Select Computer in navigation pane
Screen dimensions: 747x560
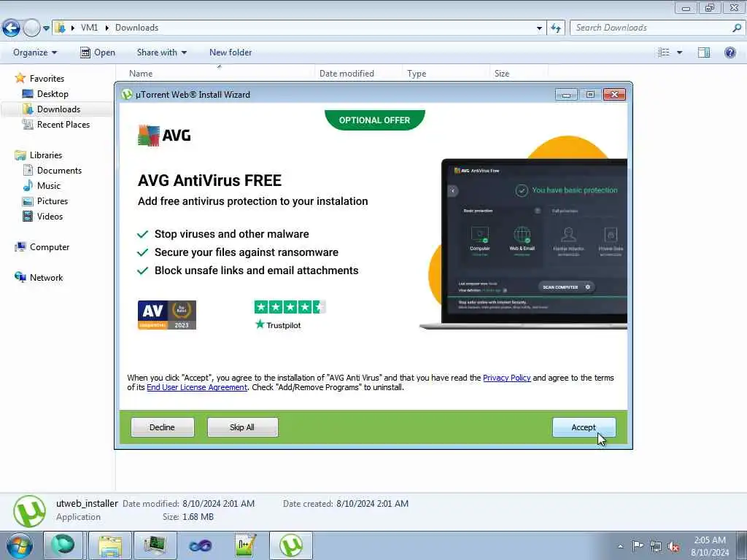point(42,246)
